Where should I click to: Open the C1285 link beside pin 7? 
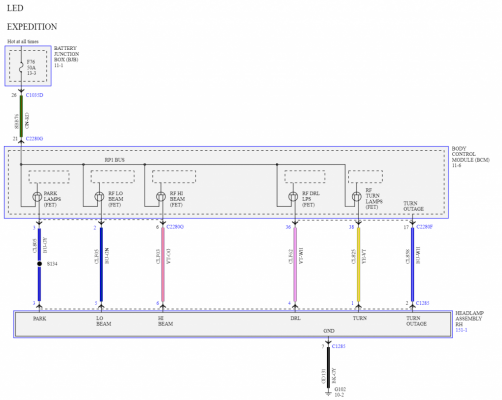click(338, 346)
